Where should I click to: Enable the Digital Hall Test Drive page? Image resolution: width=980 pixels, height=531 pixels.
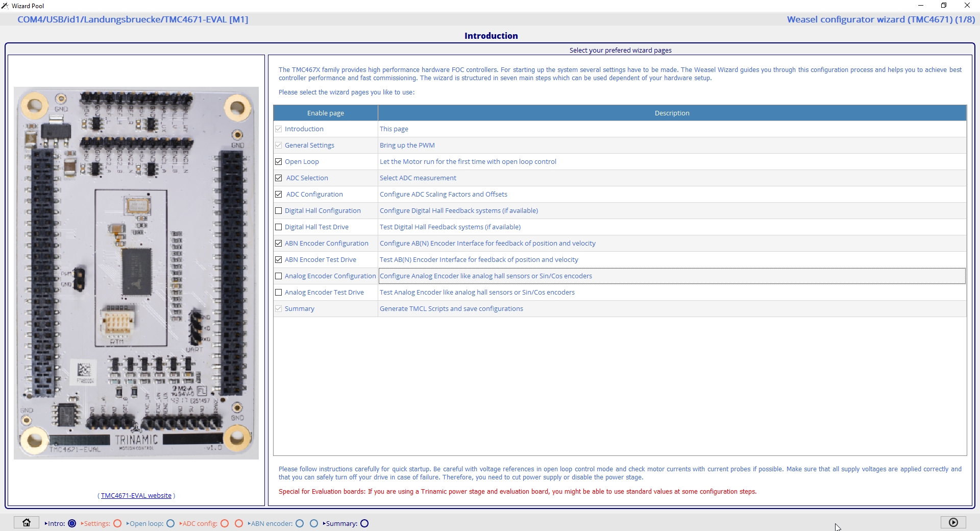(x=279, y=227)
